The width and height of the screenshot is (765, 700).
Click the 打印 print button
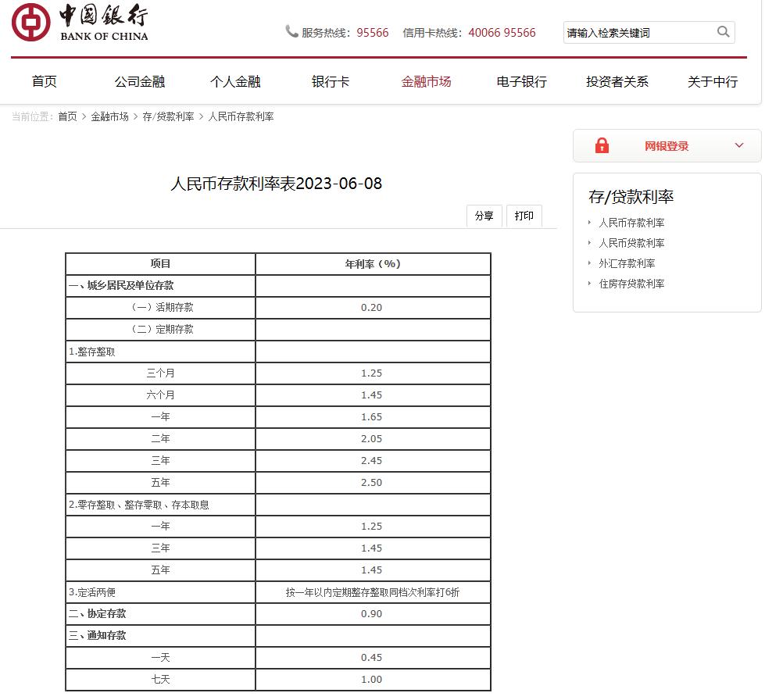click(x=524, y=216)
